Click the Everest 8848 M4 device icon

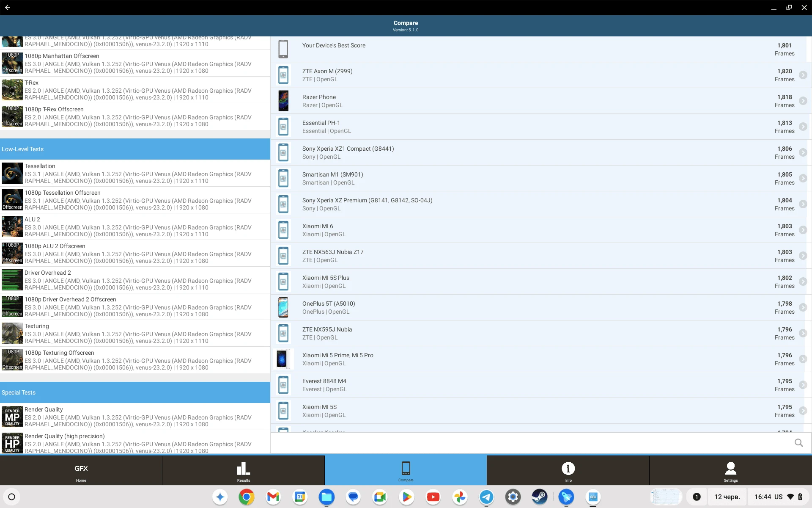[283, 385]
